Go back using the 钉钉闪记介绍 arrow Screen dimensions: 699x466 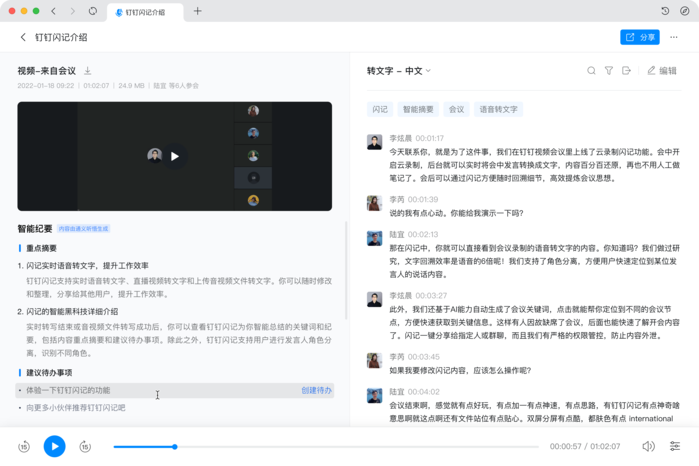[x=23, y=37]
